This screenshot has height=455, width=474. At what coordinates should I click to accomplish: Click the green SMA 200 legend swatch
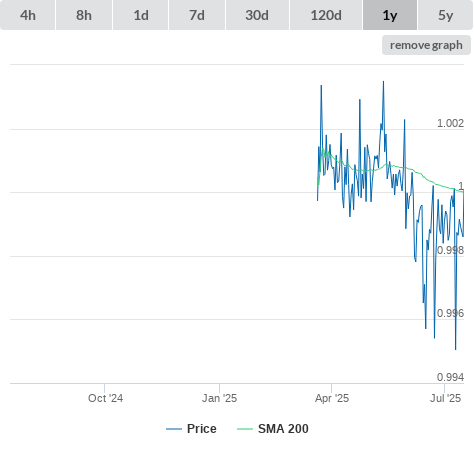click(245, 429)
